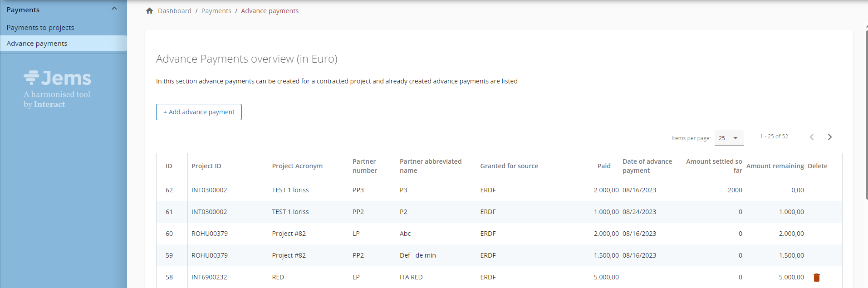
Task: Click the Project ID column header
Action: tap(206, 166)
